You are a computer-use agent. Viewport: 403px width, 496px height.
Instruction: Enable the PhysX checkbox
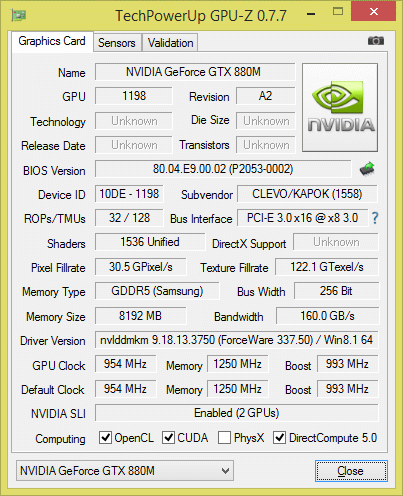[x=224, y=437]
